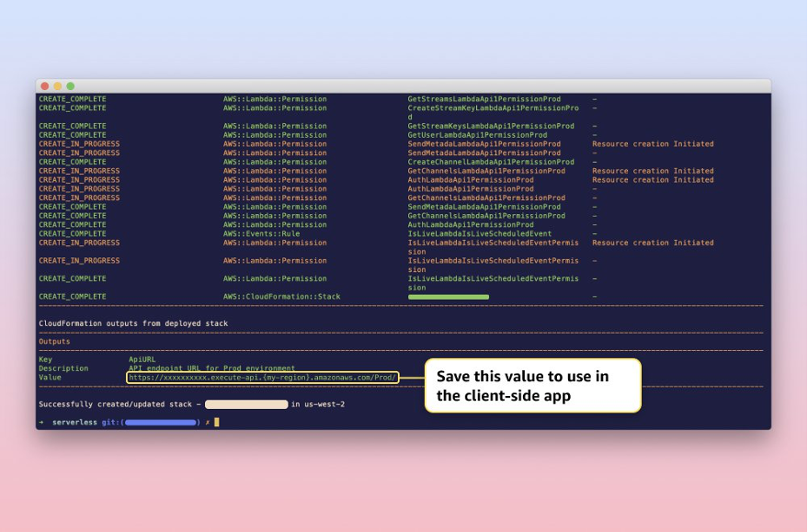This screenshot has width=808, height=532.
Task: Click 'CreateStreamKeyLambdaApi1PermissionPro' resource name
Action: (x=493, y=108)
